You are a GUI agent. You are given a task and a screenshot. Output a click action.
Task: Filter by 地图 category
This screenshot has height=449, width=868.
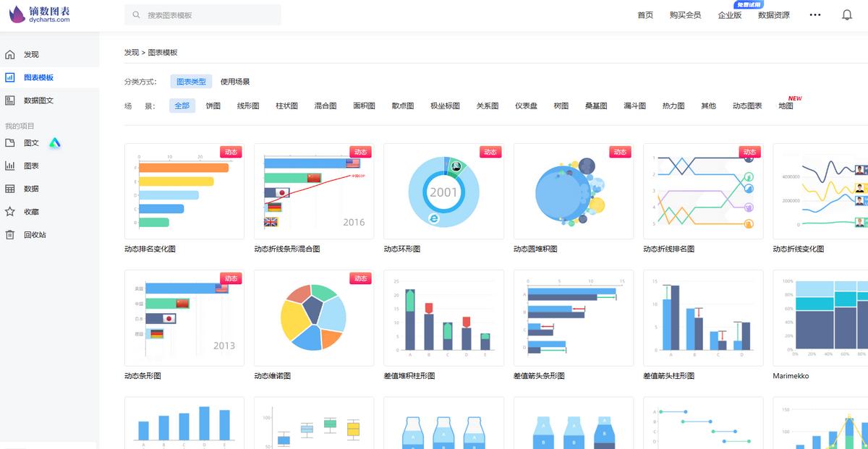click(786, 106)
